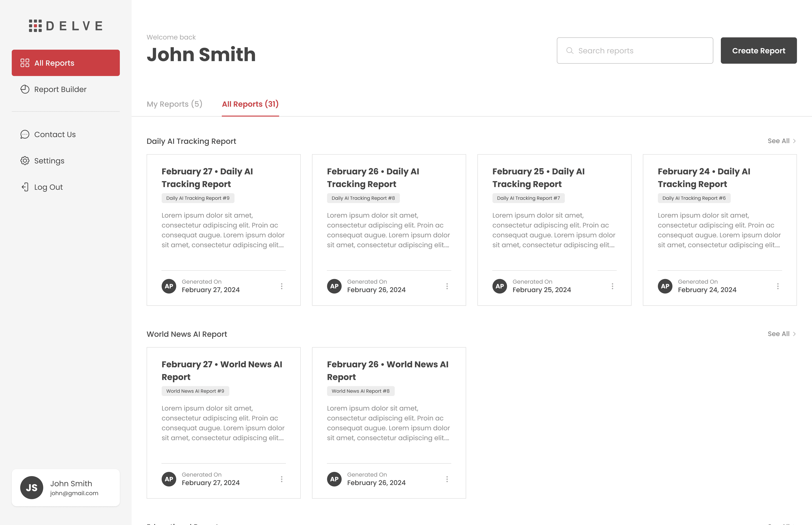The width and height of the screenshot is (812, 525).
Task: Open Settings via the gear icon
Action: coord(25,161)
